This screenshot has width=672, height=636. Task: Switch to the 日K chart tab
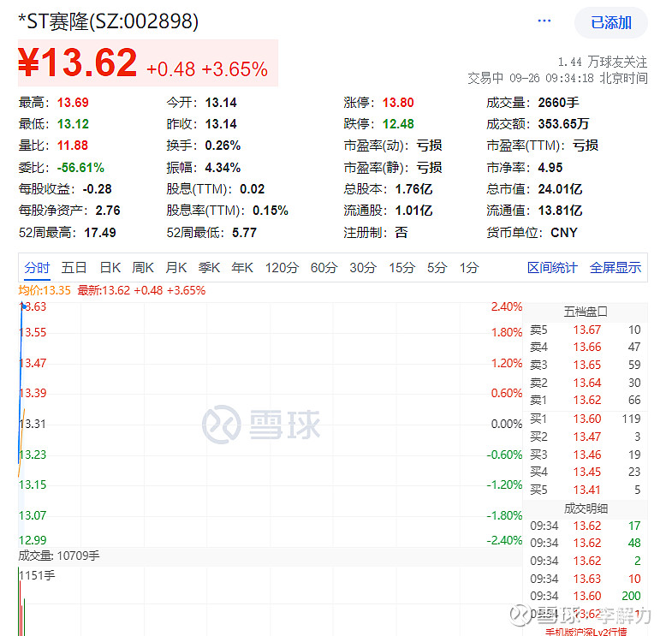pyautogui.click(x=110, y=268)
